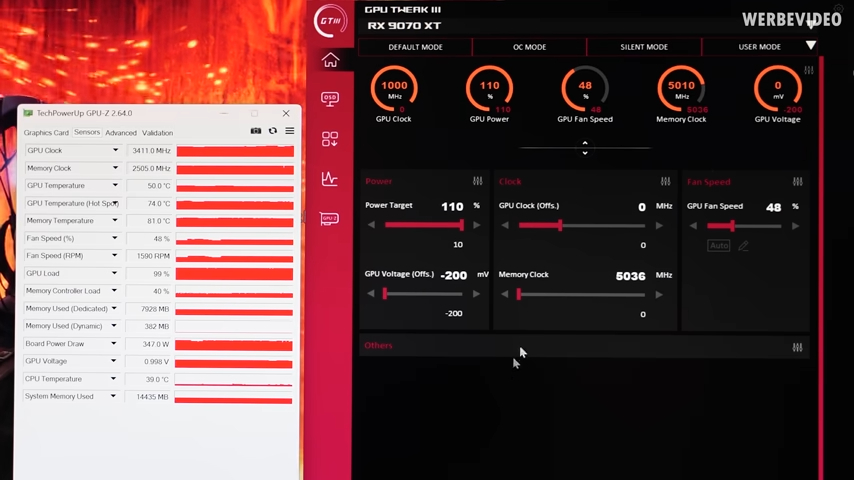Edit the fan curve with pencil icon
Image resolution: width=854 pixels, height=480 pixels.
pos(743,245)
